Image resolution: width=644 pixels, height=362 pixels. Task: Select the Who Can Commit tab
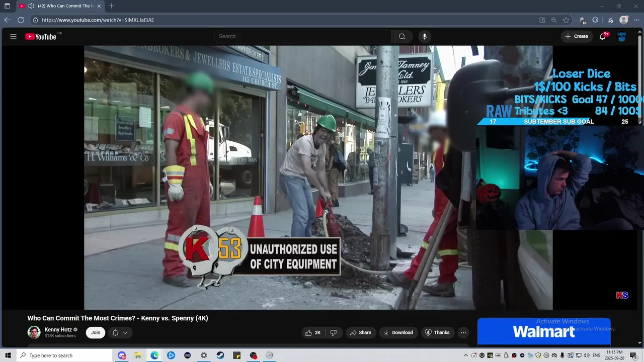point(60,6)
